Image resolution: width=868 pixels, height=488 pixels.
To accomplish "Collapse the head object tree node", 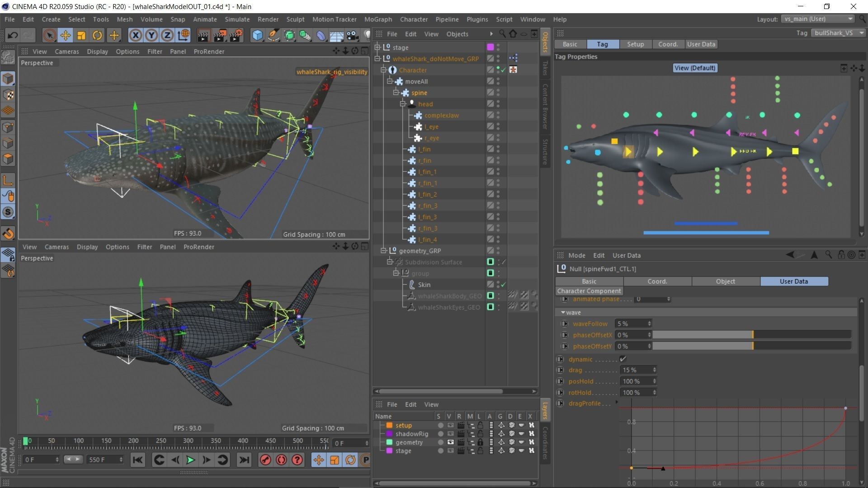I will tap(402, 104).
